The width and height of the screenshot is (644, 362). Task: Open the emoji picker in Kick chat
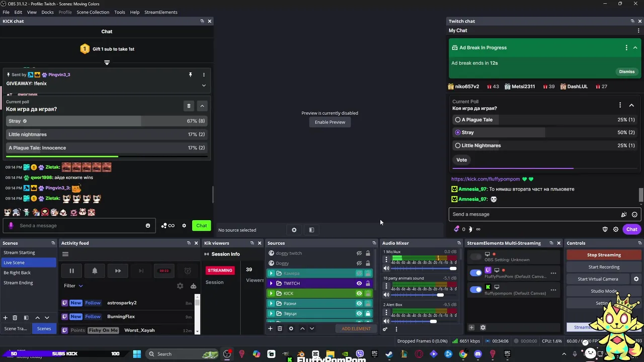pos(148,226)
